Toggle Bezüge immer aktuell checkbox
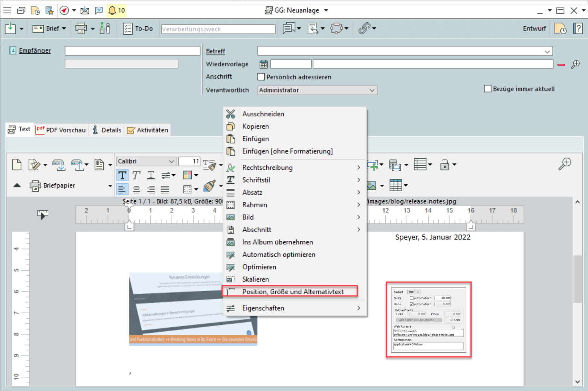Viewport: 588px width, 391px height. (x=488, y=89)
